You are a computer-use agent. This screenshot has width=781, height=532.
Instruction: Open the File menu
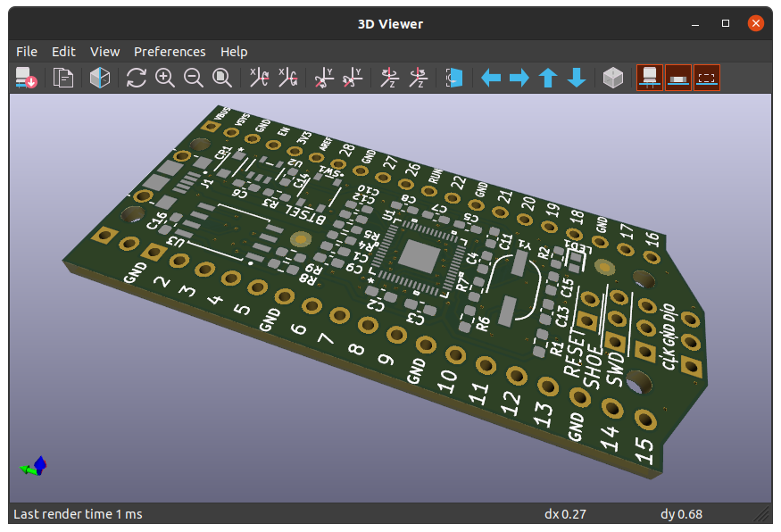click(26, 51)
